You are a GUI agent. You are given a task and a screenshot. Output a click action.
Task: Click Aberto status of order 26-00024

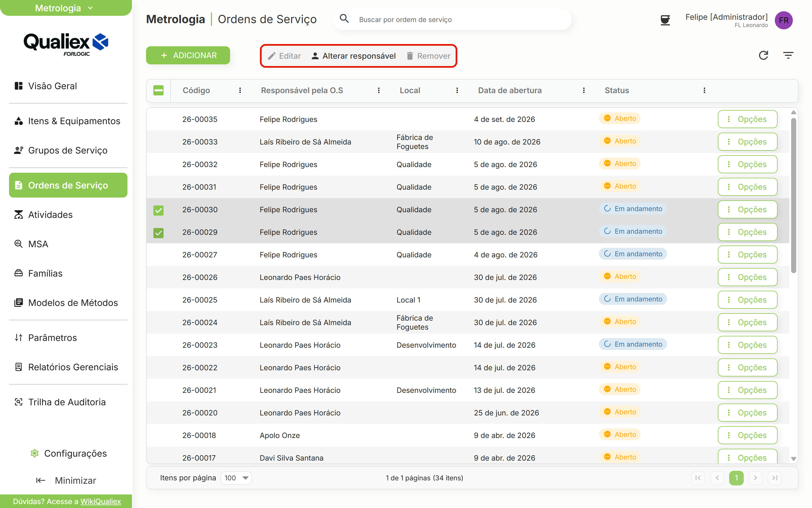click(619, 321)
